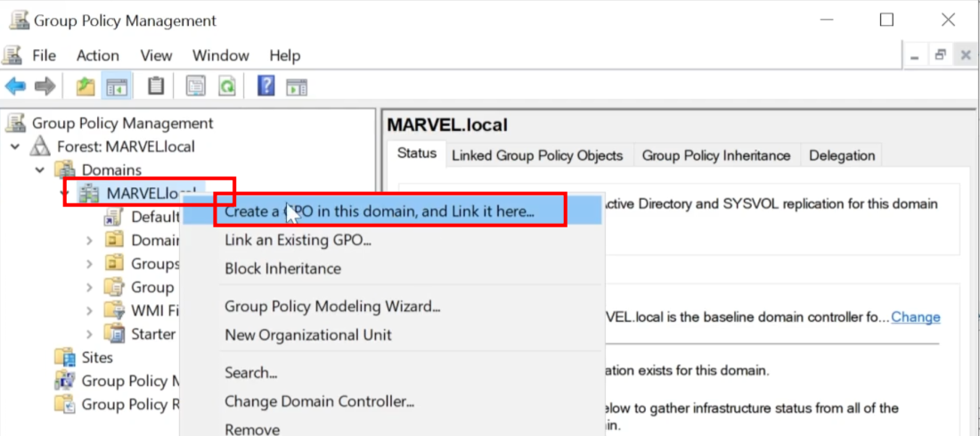Open the Delegation tab
The height and width of the screenshot is (436, 980).
coord(841,155)
